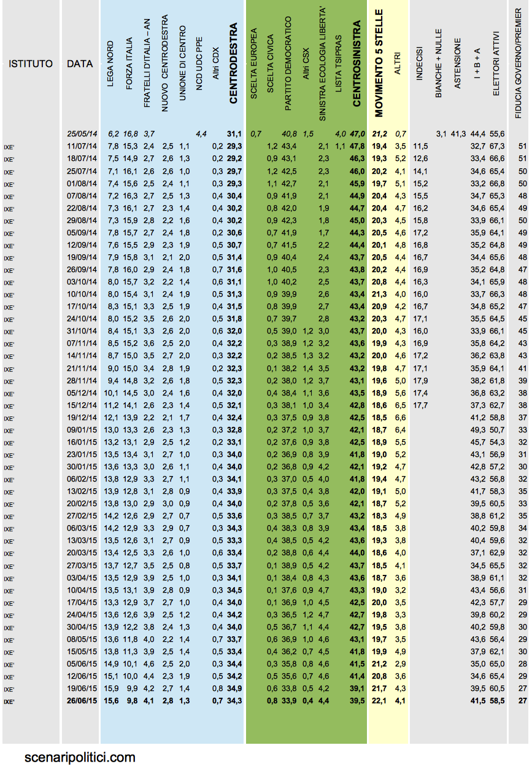
Task: Click Lega Nord 15,9 in 19/06/15 row
Action: click(x=112, y=688)
